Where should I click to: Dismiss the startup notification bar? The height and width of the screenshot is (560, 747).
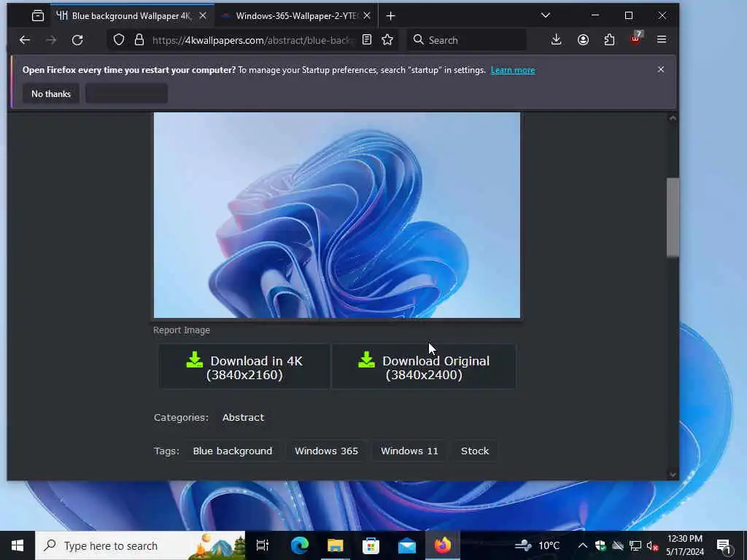point(661,69)
